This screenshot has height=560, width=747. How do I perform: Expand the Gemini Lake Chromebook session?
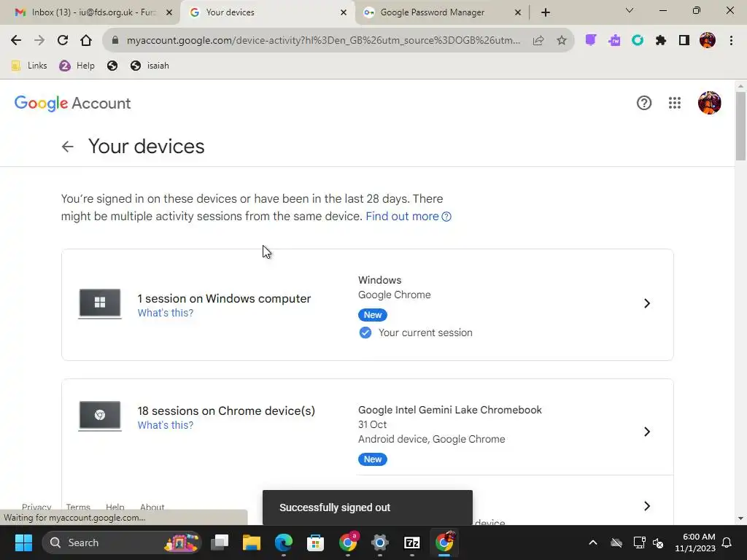tap(647, 432)
